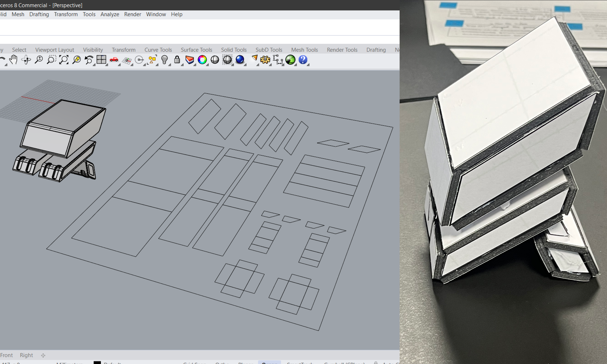
Task: Switch to the Curve Tools toolbar tab
Action: click(158, 50)
